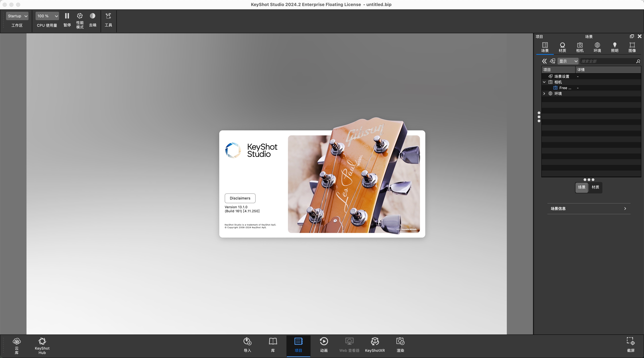The image size is (644, 358).
Task: Open KeyShotXR
Action: [x=375, y=345]
